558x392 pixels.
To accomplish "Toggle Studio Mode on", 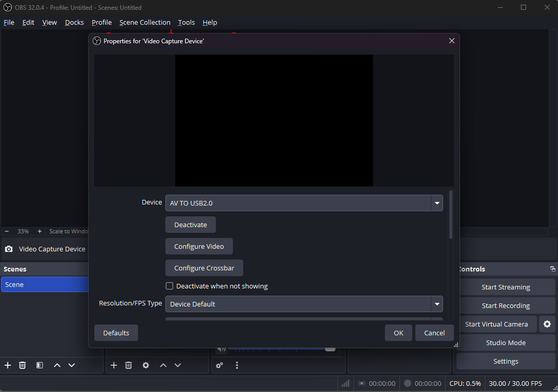I will tap(505, 343).
